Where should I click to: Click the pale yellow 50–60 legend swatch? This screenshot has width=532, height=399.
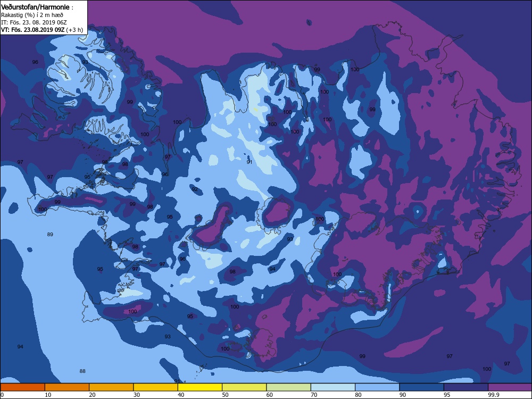[x=244, y=387]
